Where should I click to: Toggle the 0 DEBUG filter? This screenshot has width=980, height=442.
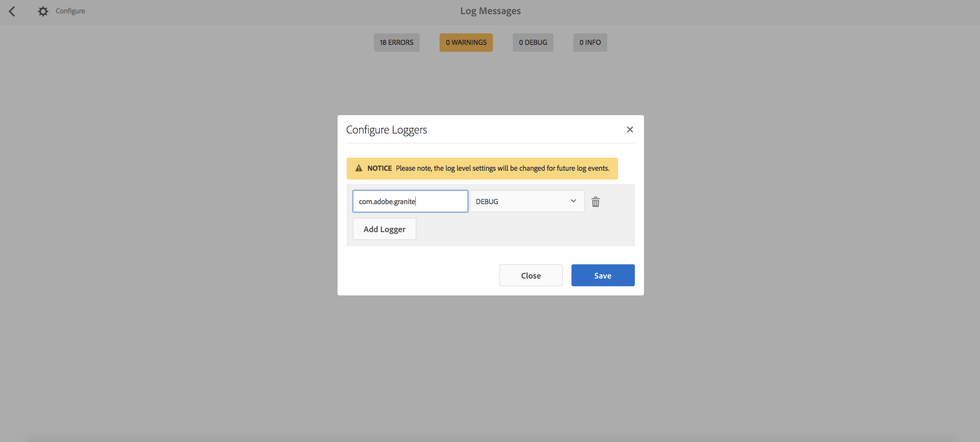[533, 43]
